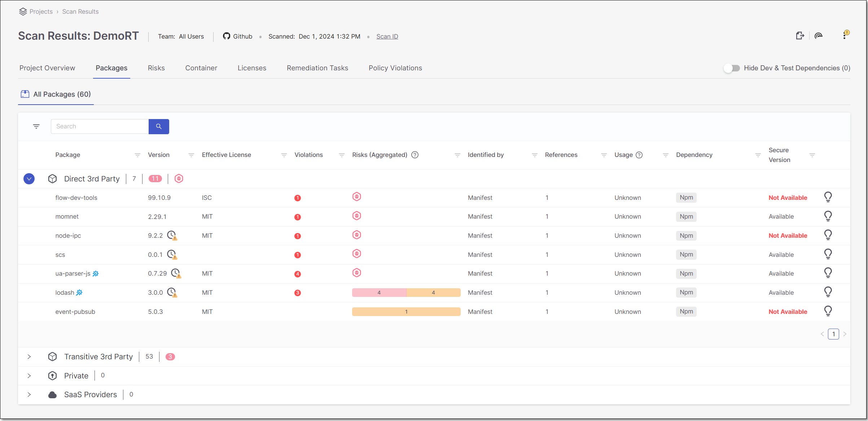The width and height of the screenshot is (868, 421).
Task: Expand the SaaS Providers group
Action: pos(29,394)
